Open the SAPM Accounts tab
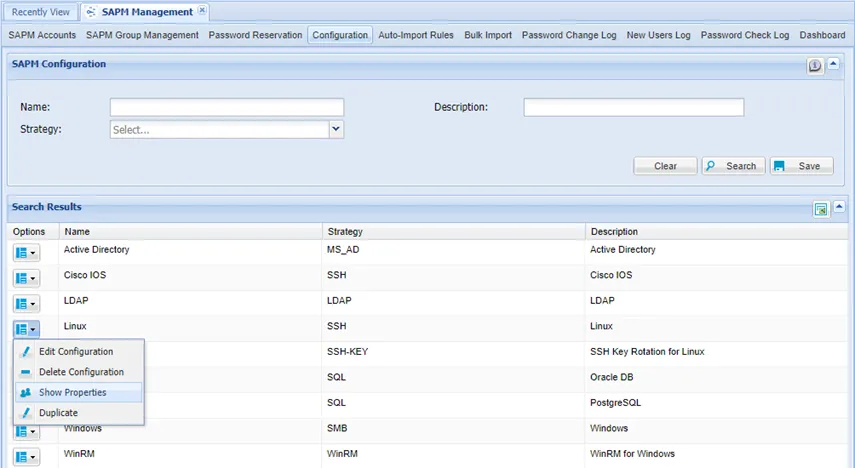The height and width of the screenshot is (468, 855). 42,35
